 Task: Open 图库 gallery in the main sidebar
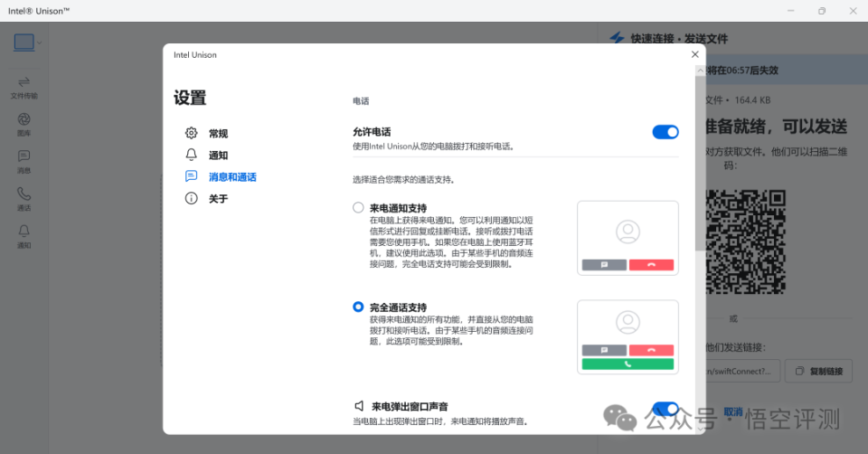24,125
